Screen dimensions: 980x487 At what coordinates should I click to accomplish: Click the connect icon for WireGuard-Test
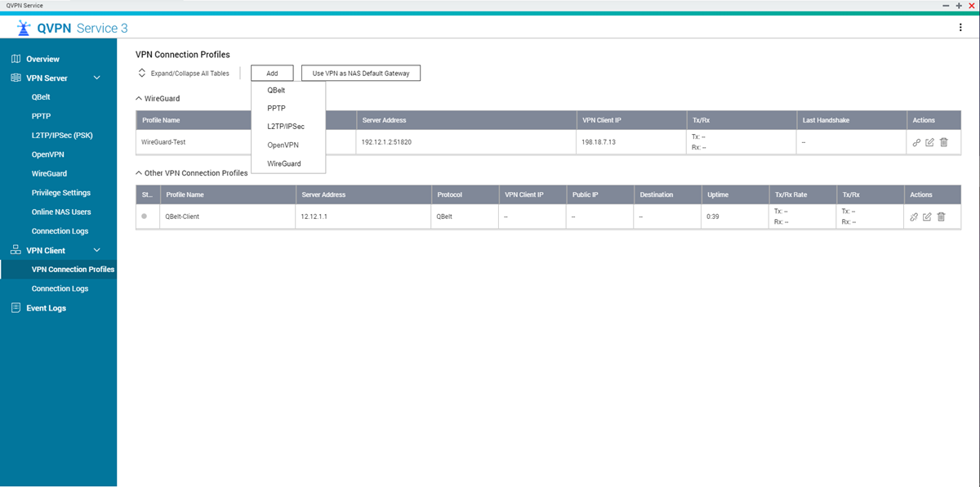pos(916,142)
